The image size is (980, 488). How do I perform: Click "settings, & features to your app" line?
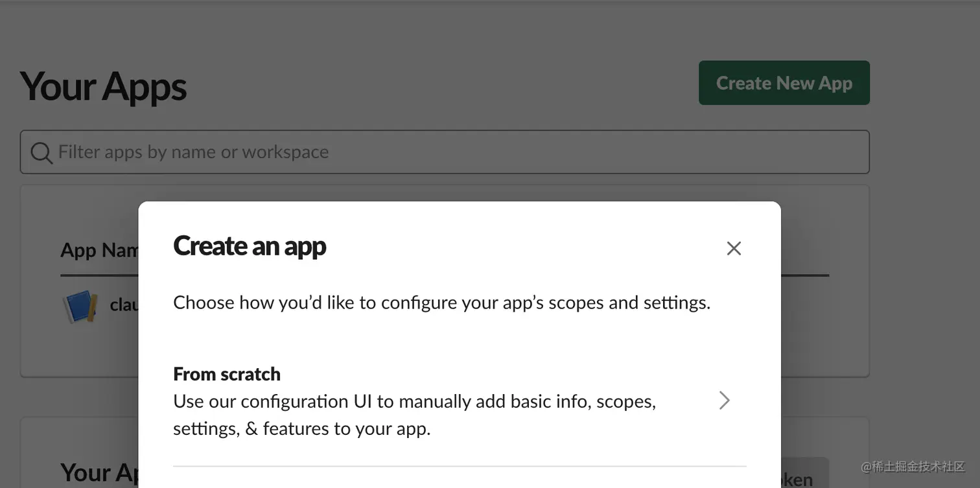click(x=301, y=428)
